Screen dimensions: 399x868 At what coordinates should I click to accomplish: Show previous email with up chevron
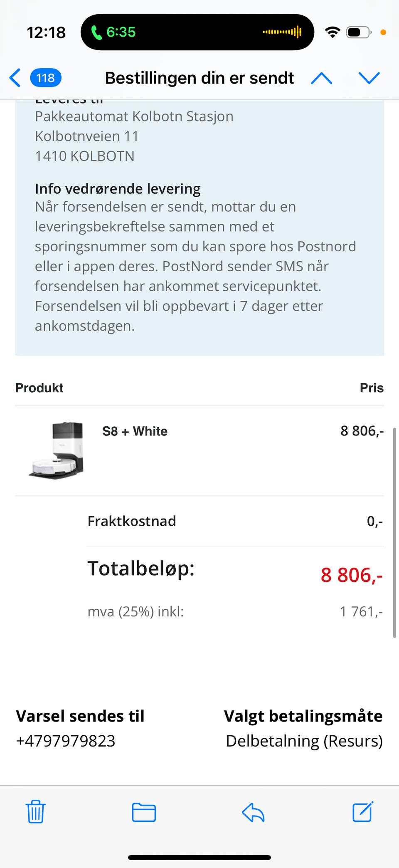321,78
